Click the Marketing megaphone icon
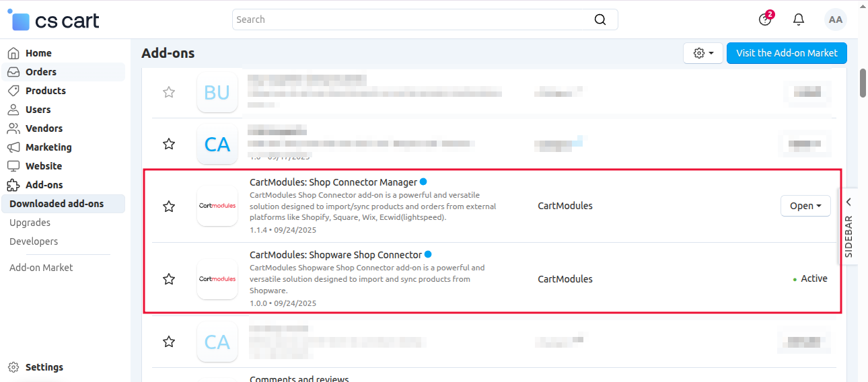 click(13, 147)
